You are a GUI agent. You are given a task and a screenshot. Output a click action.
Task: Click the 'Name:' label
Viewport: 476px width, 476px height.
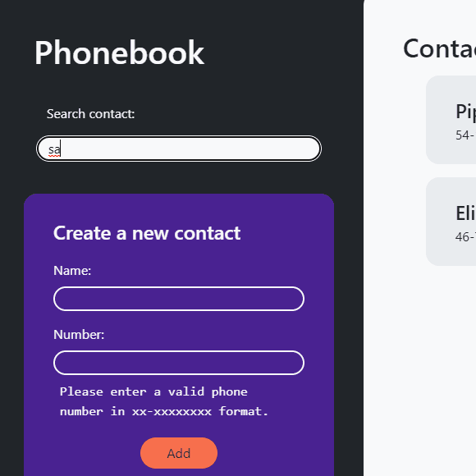[x=72, y=271]
